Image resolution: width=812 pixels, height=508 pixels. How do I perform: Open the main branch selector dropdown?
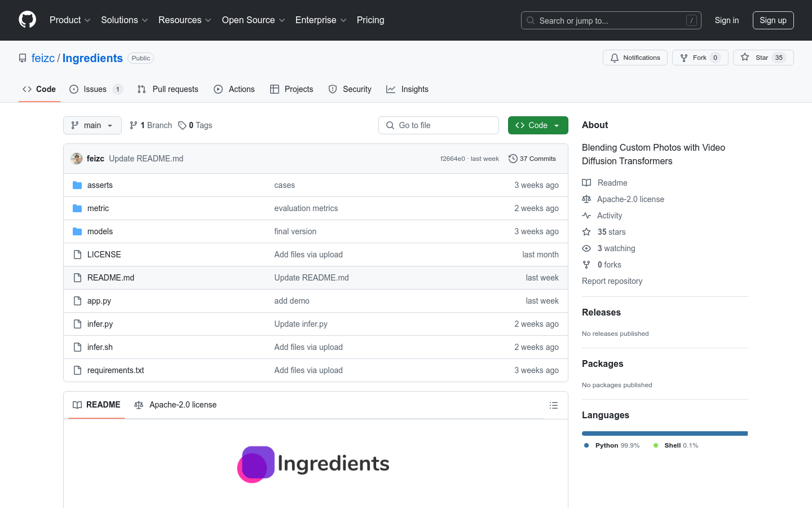[x=92, y=125]
